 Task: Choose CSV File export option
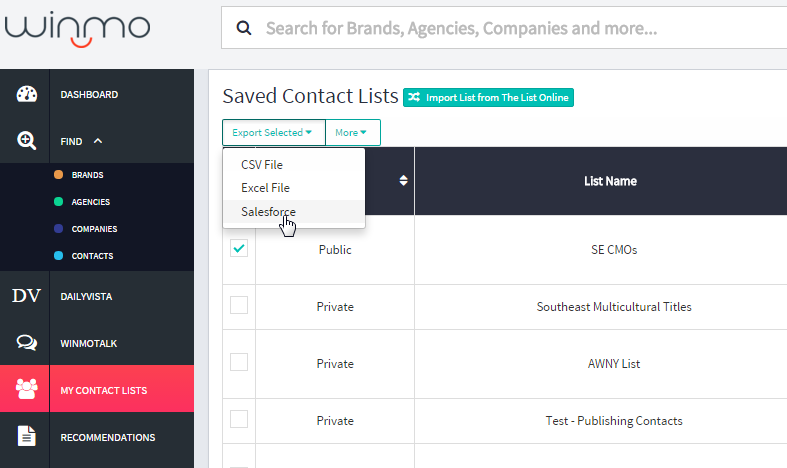(262, 164)
